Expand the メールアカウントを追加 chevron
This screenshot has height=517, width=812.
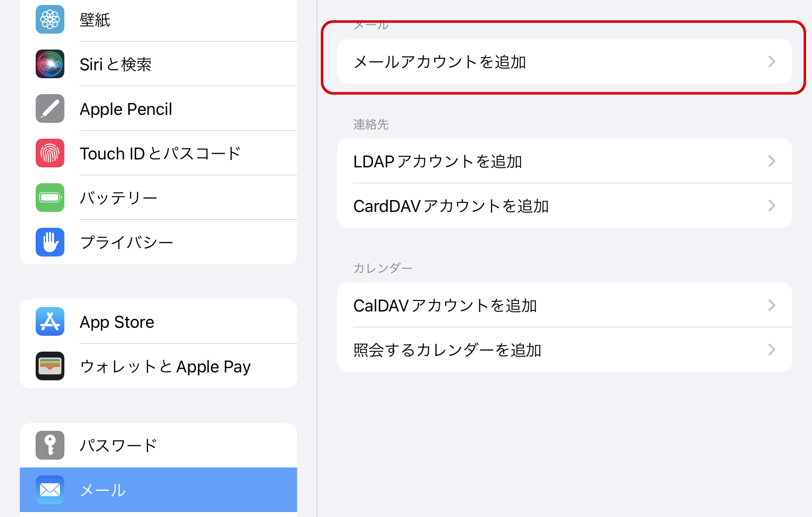tap(771, 61)
